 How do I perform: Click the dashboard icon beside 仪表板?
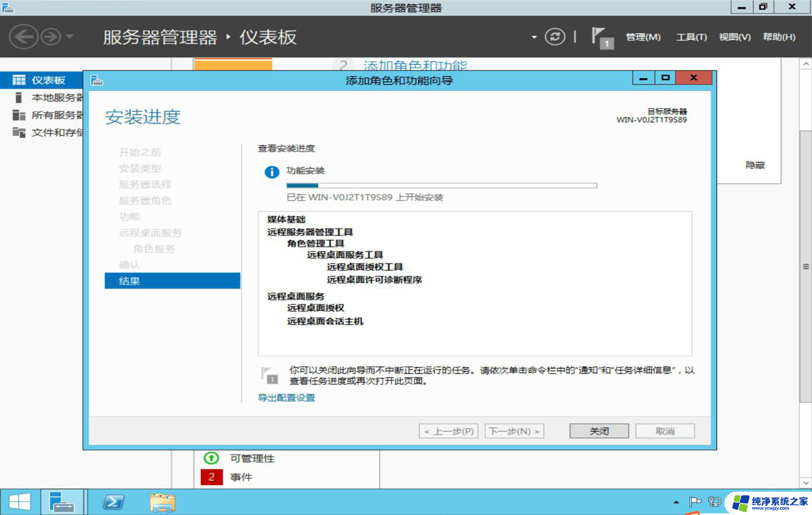click(19, 80)
